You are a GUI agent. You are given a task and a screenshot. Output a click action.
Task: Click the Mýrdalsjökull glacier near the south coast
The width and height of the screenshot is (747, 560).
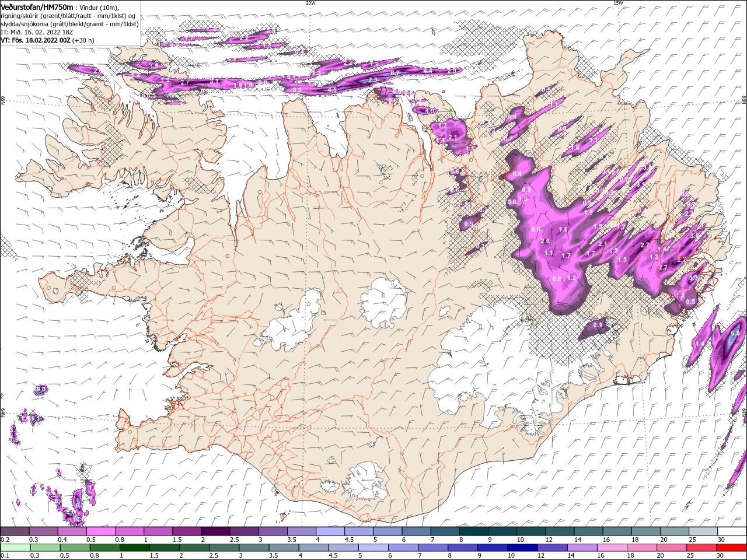365,481
